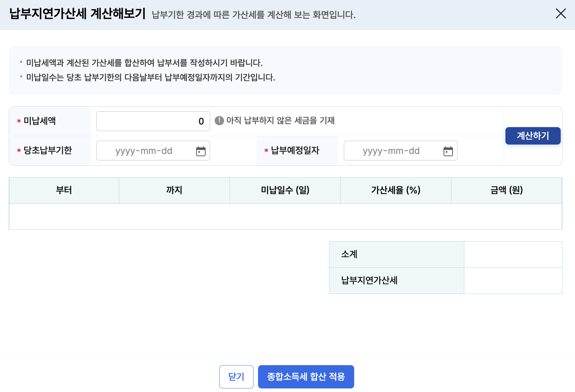Click the info icon beside 미납세액 hint
Image resolution: width=575 pixels, height=392 pixels.
point(219,121)
